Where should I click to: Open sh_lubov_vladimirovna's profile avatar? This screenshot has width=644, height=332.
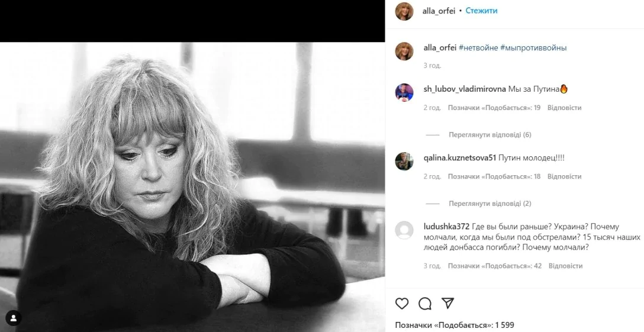click(404, 92)
